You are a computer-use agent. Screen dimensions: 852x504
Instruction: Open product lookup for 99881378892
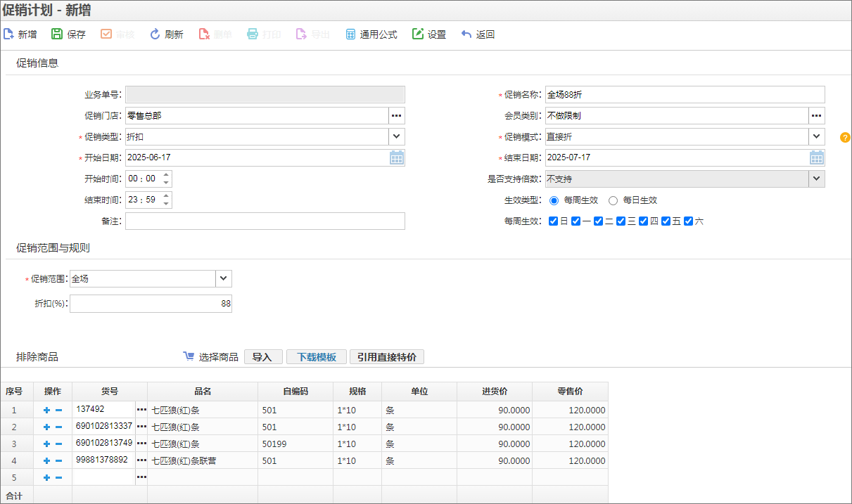(141, 460)
